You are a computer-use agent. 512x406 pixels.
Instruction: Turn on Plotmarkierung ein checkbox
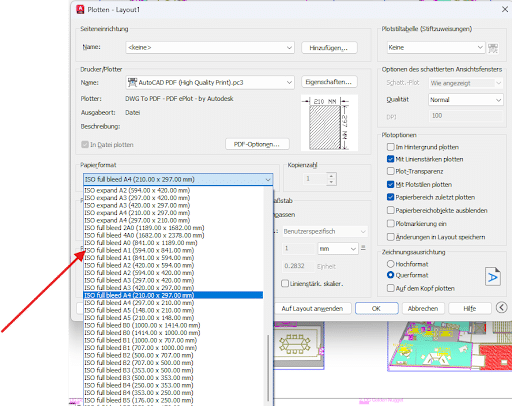click(390, 223)
